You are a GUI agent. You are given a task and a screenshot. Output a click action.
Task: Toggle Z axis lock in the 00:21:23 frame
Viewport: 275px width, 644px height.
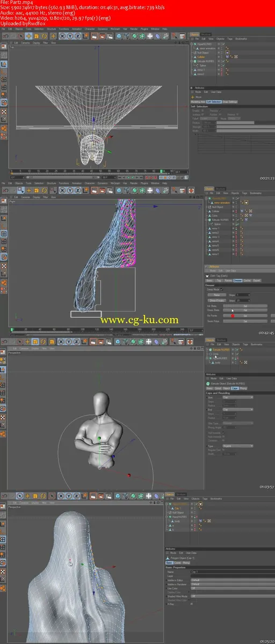[x=78, y=36]
